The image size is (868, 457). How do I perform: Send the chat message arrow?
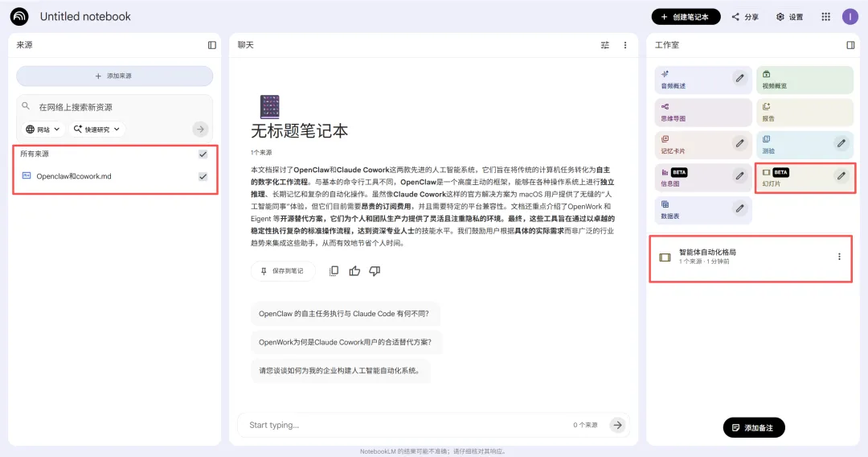pyautogui.click(x=617, y=425)
